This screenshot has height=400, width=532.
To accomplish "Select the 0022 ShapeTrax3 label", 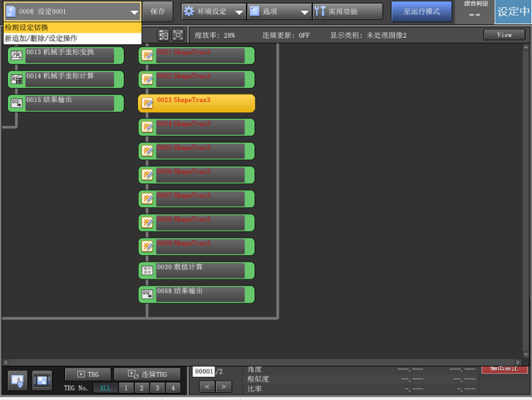I will tap(184, 76).
